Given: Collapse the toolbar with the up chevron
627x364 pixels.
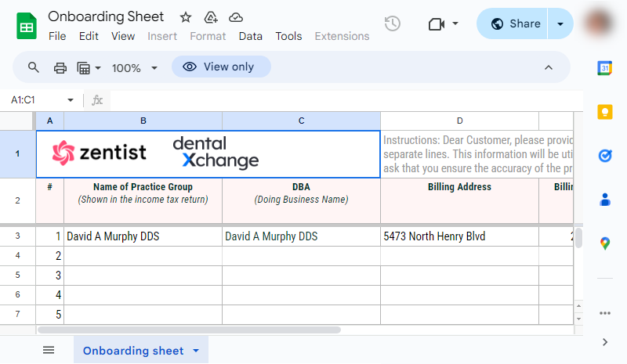Looking at the screenshot, I should tap(548, 67).
